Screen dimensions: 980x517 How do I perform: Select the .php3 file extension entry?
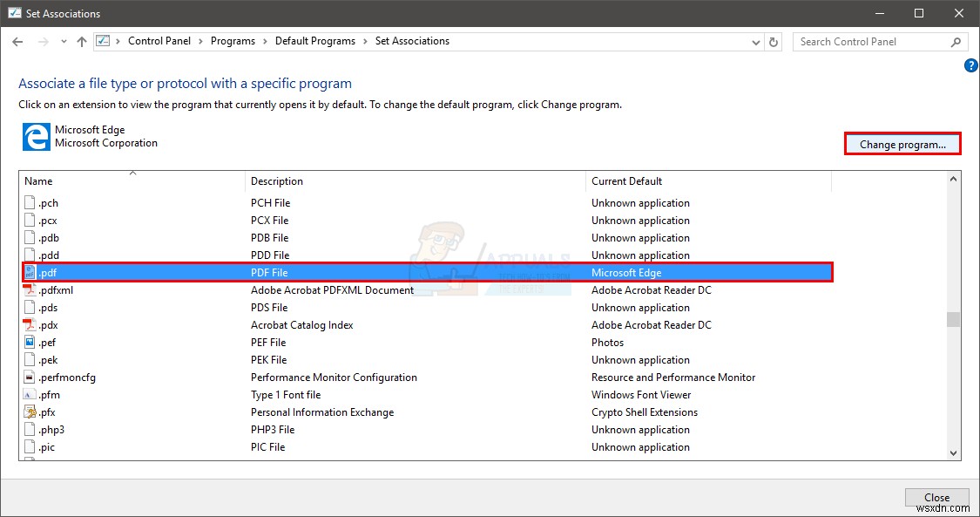pyautogui.click(x=50, y=429)
